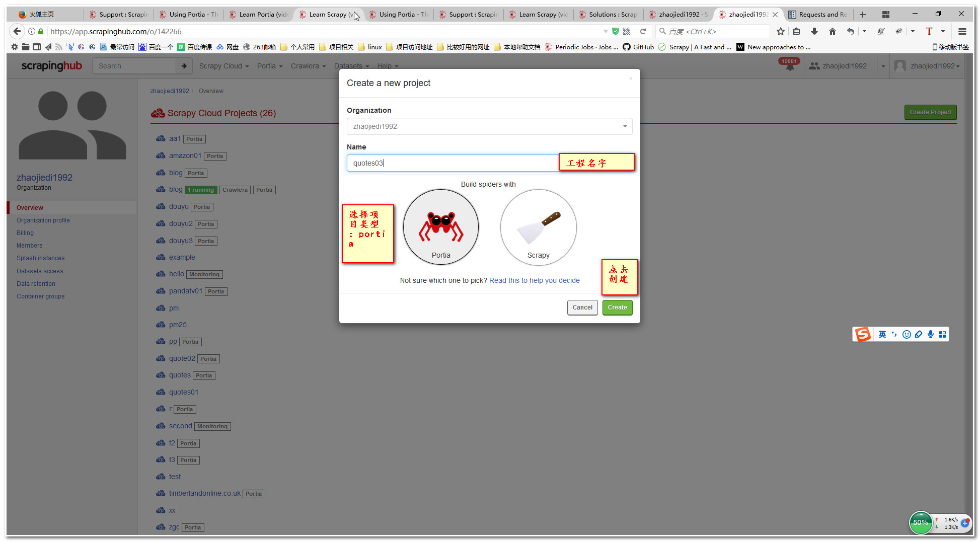The height and width of the screenshot is (542, 980).
Task: Click the tab groups grid icon
Action: coord(886,14)
